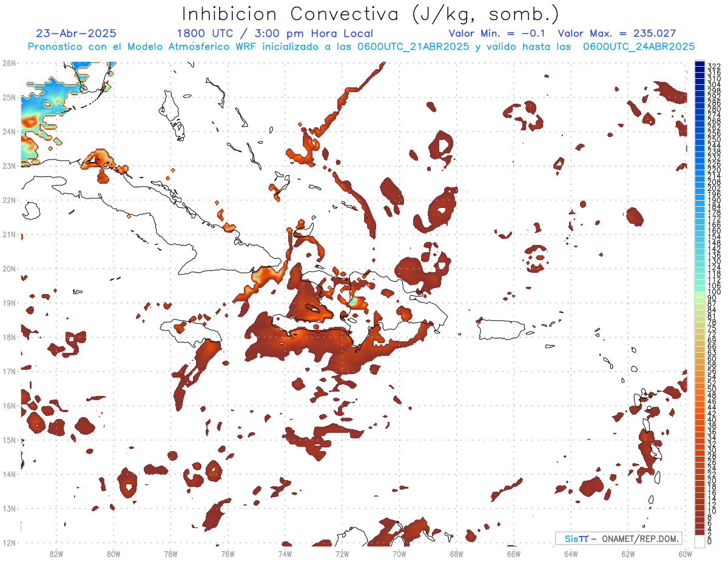
Task: Click the 19N latitude label
Action: [9, 303]
